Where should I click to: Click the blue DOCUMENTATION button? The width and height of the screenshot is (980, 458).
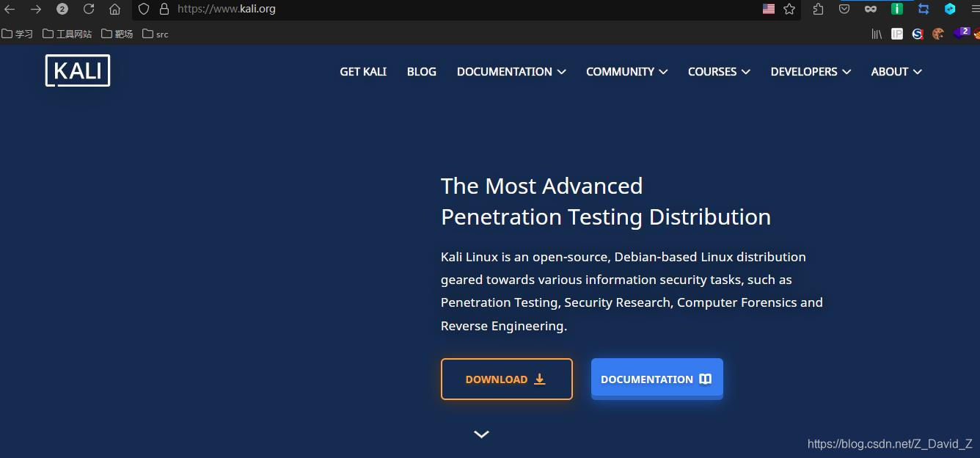click(x=657, y=379)
